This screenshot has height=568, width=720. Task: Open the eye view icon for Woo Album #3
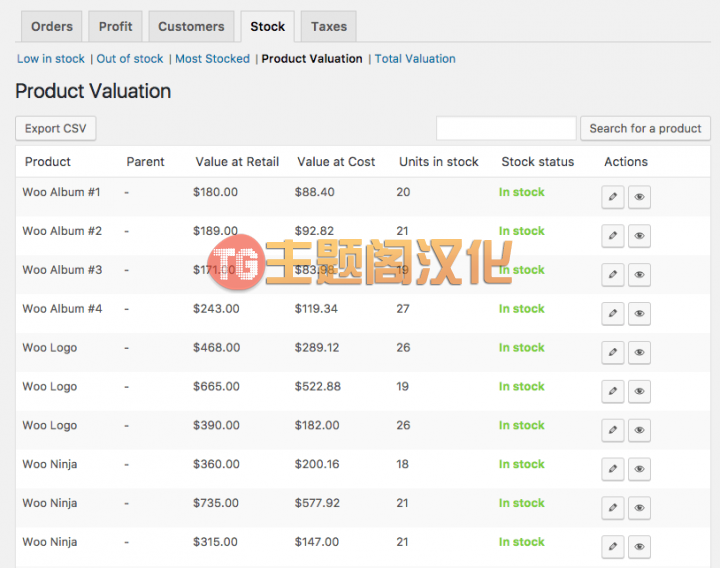(x=639, y=275)
